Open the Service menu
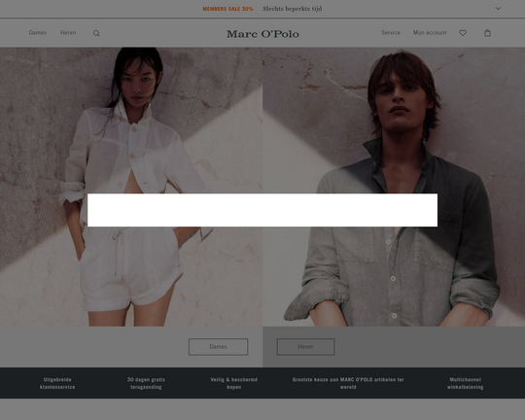The image size is (525, 420). point(391,32)
